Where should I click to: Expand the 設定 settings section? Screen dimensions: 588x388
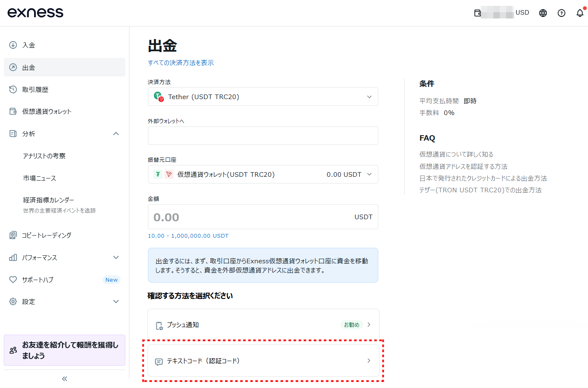tap(116, 301)
